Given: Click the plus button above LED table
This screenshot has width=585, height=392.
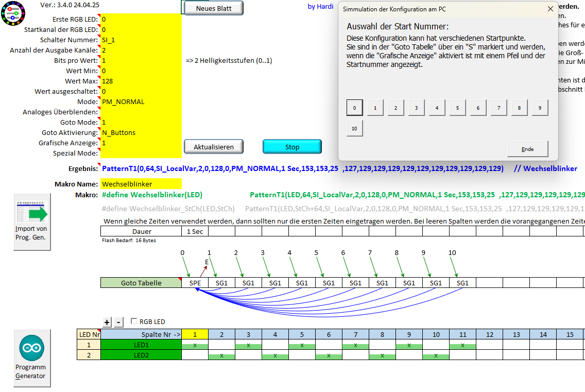Looking at the screenshot, I should [x=107, y=322].
